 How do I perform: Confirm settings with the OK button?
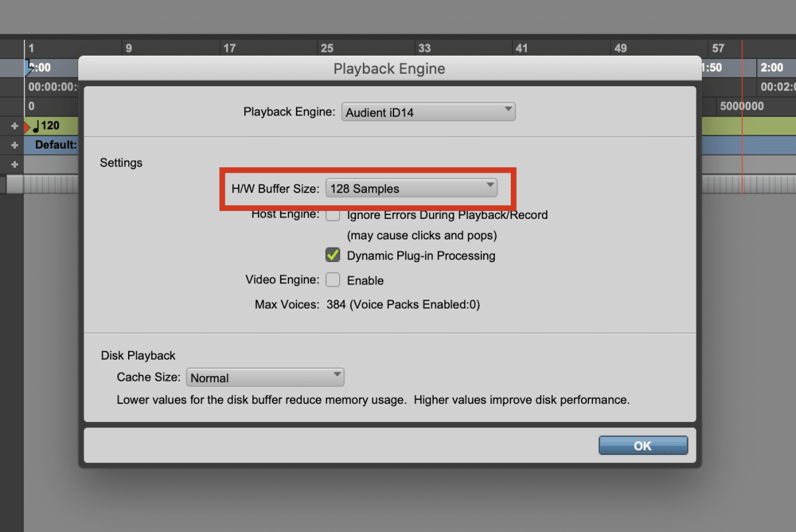[642, 445]
